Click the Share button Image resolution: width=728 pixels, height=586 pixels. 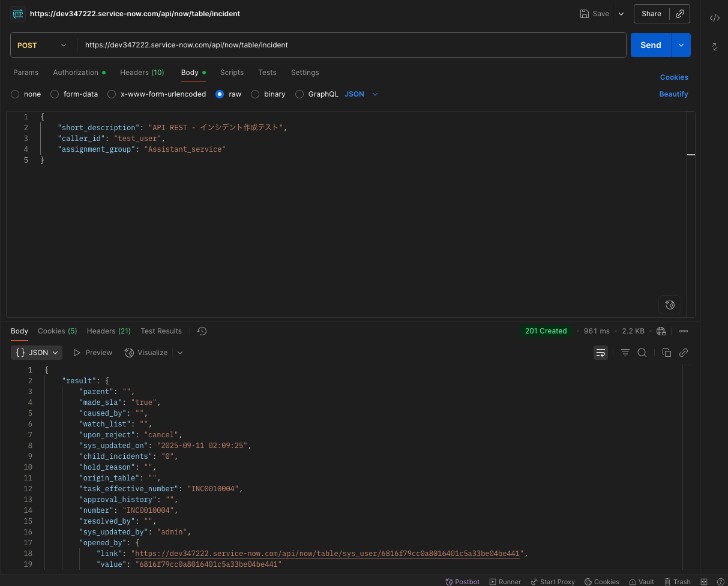[x=651, y=14]
